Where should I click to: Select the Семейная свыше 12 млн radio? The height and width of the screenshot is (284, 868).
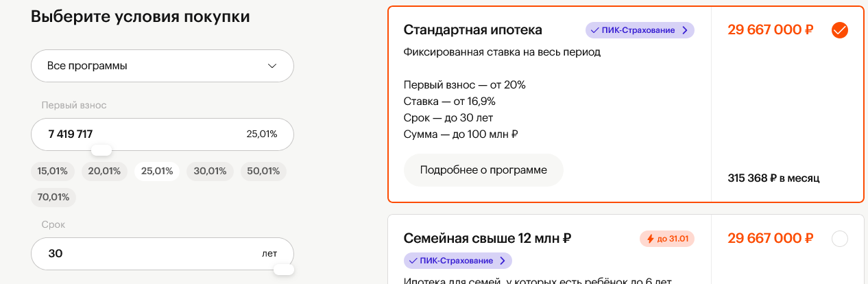click(x=839, y=239)
